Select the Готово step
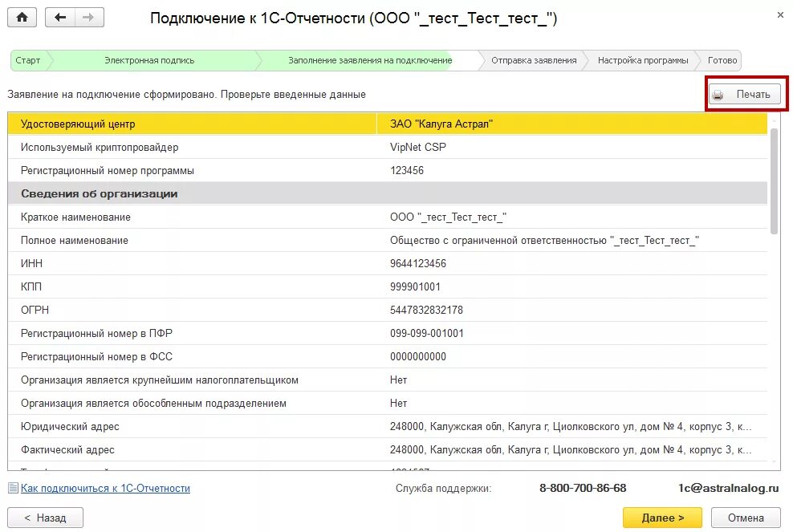793x532 pixels. coord(722,60)
